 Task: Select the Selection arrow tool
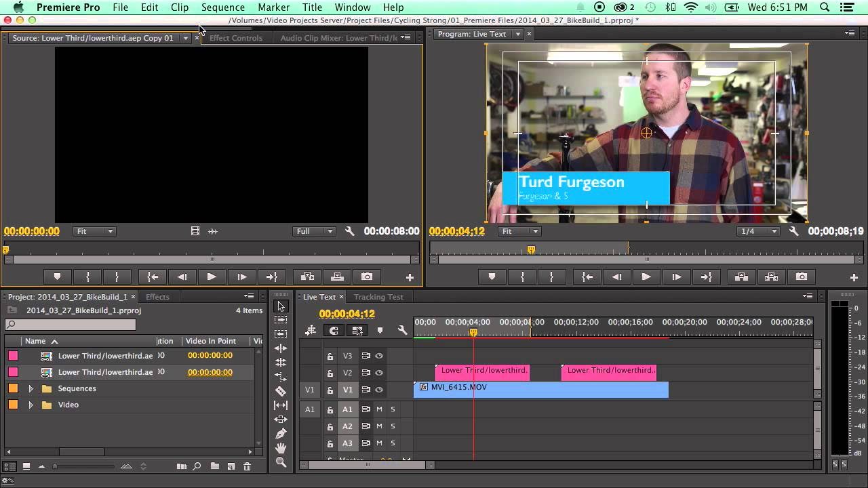pos(281,306)
